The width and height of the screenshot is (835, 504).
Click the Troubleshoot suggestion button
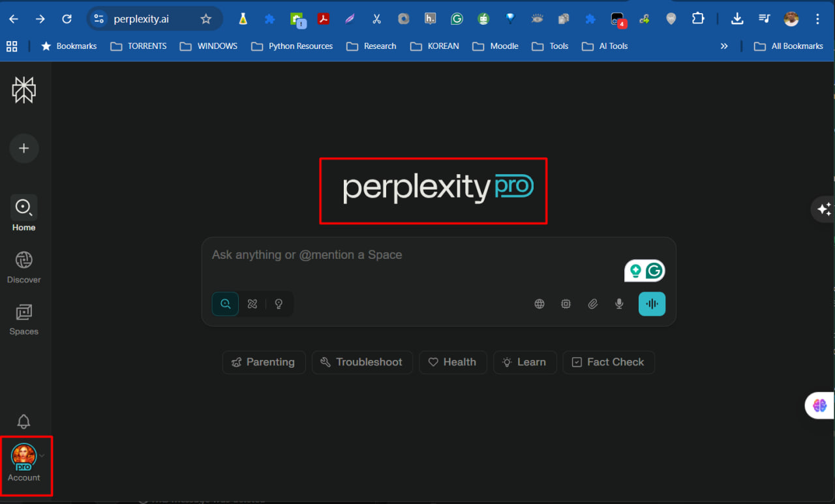(x=362, y=363)
